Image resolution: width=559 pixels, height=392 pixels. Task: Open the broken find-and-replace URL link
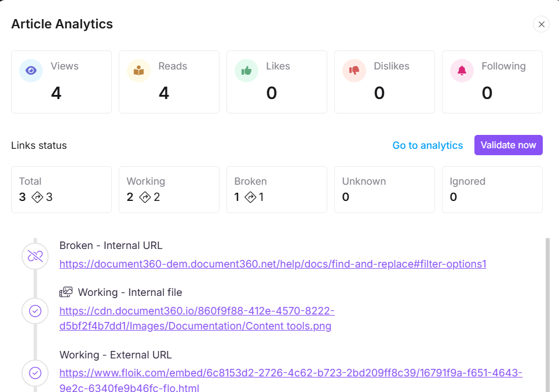pos(273,264)
